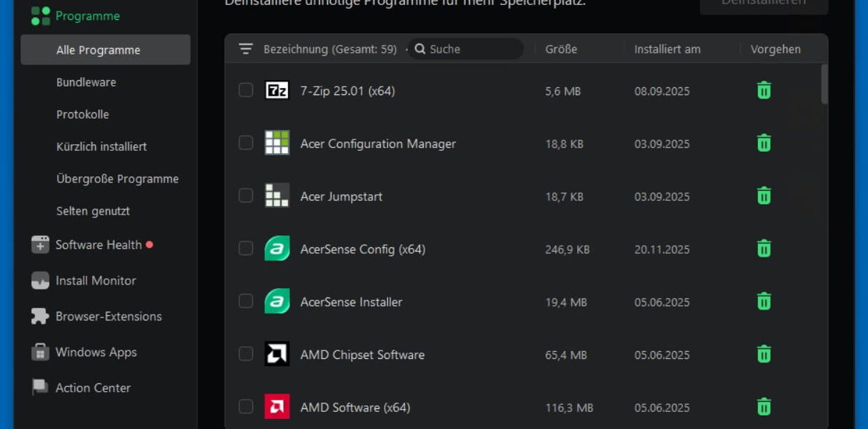Click trash icon for AcerSense Installer
The image size is (868, 429).
pos(764,301)
